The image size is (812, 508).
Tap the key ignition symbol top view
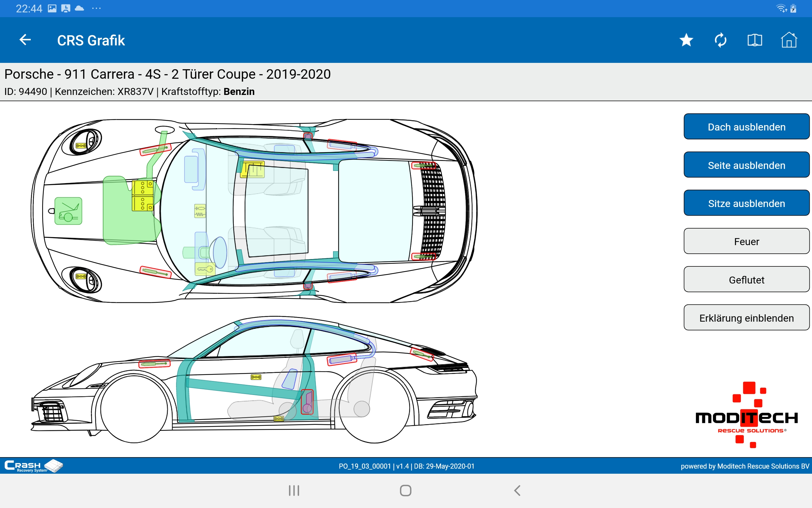coord(205,269)
